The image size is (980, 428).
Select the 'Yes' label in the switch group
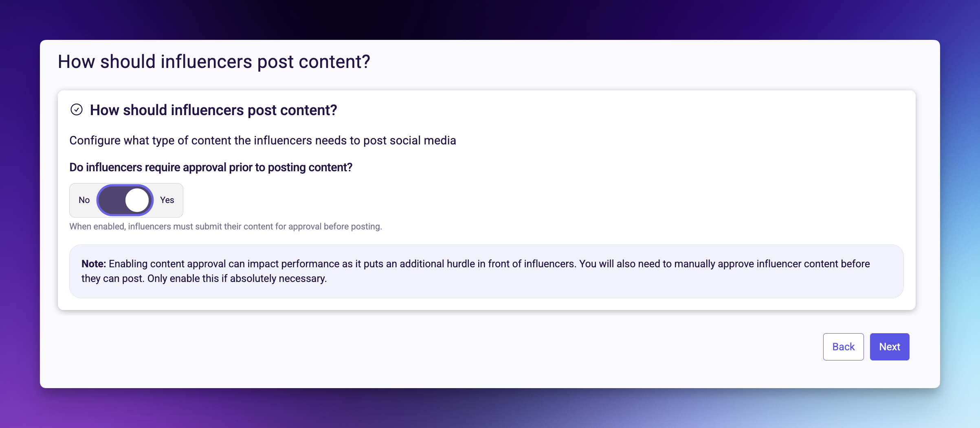[x=167, y=200]
